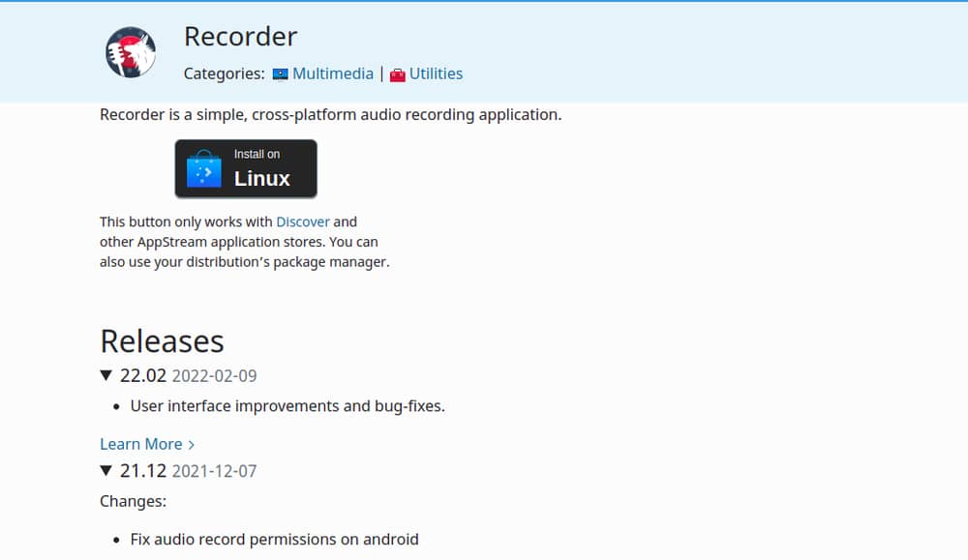Image resolution: width=968 pixels, height=560 pixels.
Task: Click the Install on Linux button
Action: (x=246, y=168)
